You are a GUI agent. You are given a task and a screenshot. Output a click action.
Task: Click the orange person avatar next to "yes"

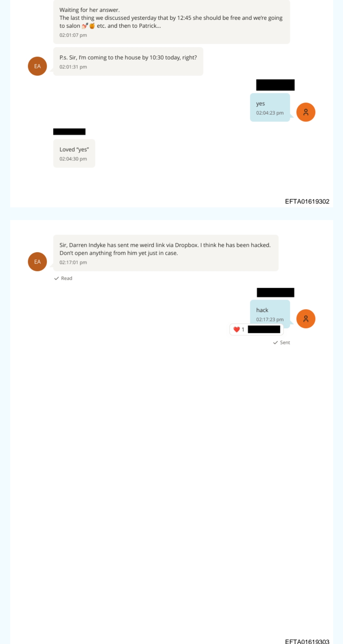pos(306,112)
